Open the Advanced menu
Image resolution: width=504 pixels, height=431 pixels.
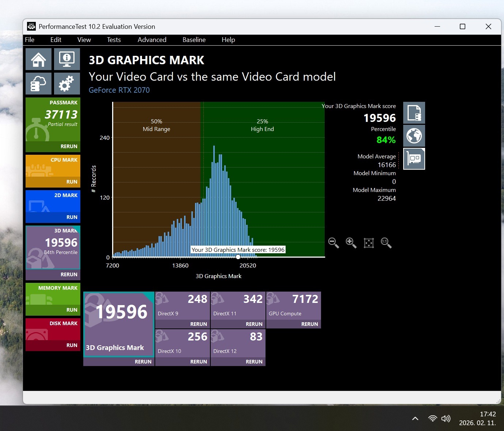152,40
